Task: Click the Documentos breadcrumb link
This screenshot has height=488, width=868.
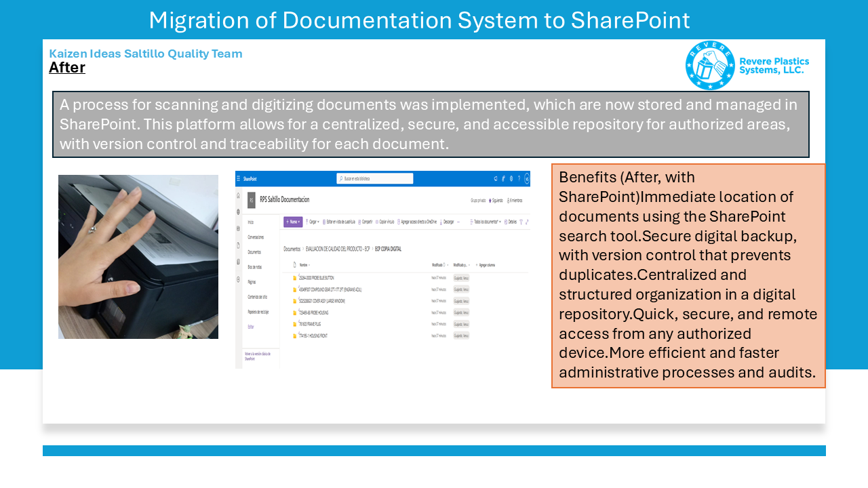Action: click(292, 249)
